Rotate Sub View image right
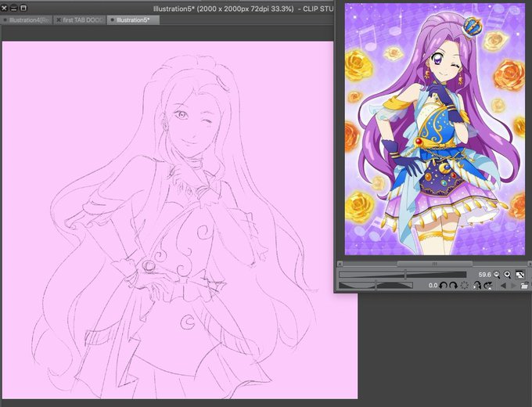Viewport: 532px width, 407px height. [x=454, y=286]
